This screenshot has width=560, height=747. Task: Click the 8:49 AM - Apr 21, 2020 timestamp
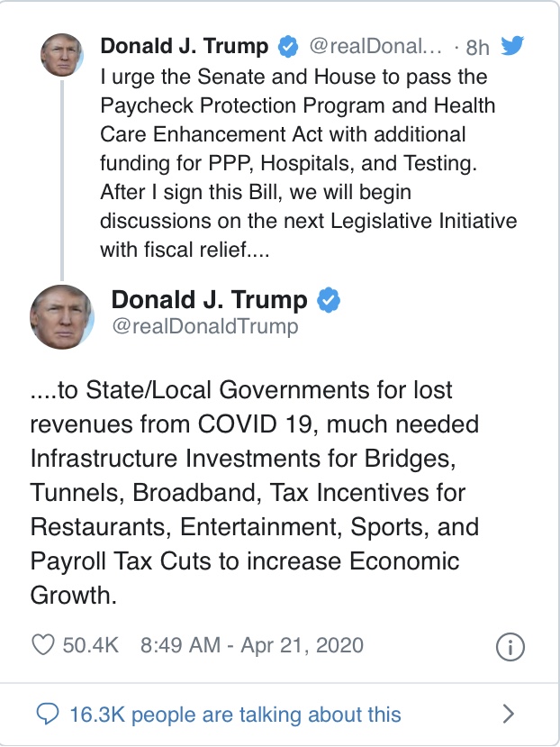252,645
